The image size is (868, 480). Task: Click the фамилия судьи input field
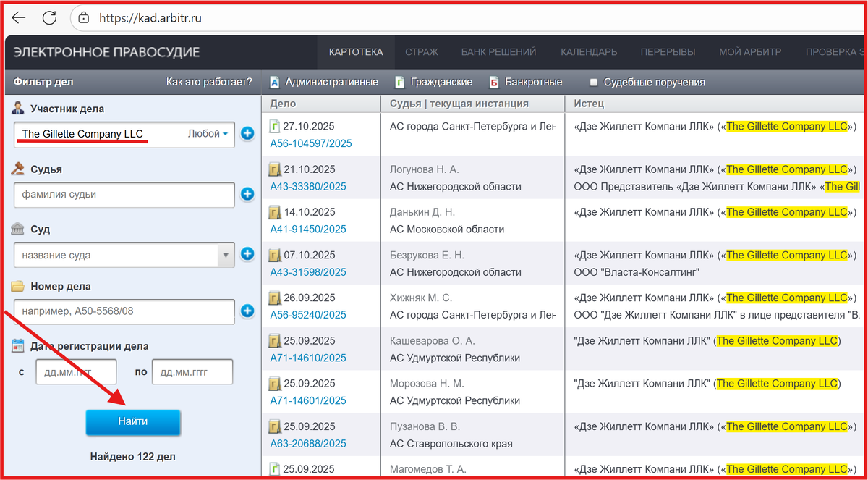(x=124, y=194)
